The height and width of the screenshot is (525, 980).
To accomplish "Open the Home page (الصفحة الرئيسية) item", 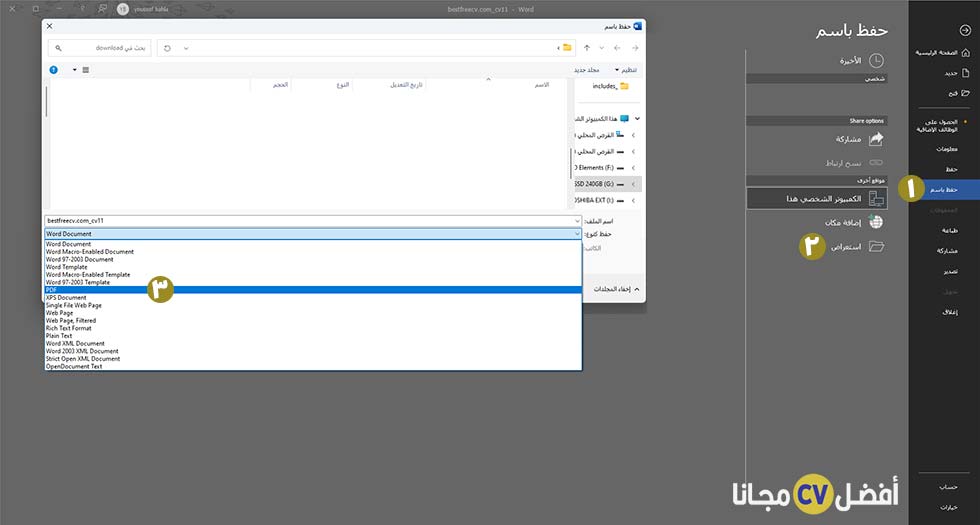I will coord(942,52).
